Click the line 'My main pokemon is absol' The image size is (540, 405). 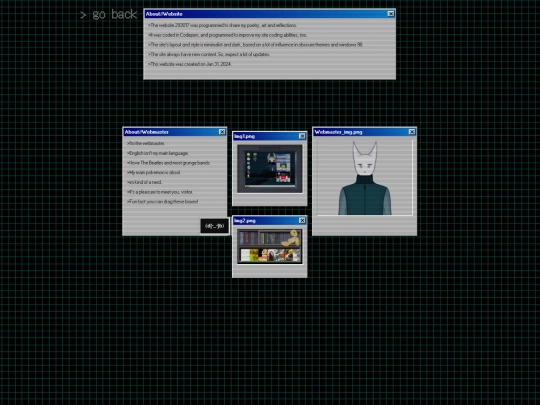(x=154, y=173)
